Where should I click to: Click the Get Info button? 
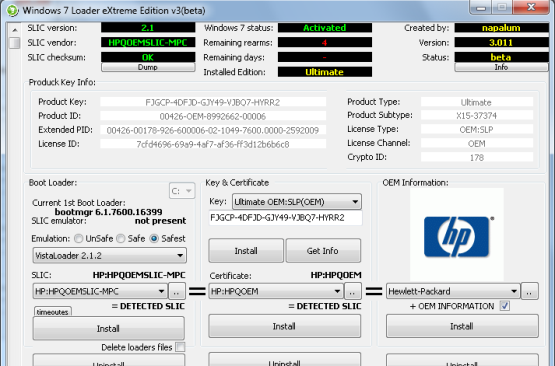pos(323,251)
